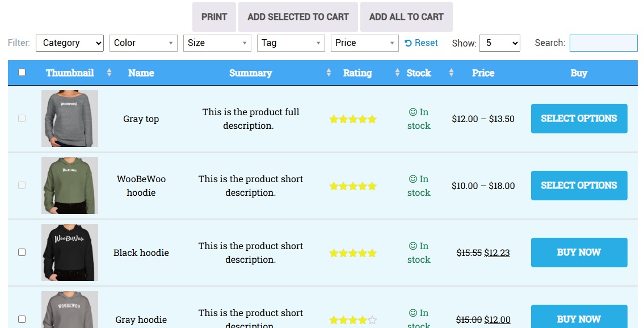Open the Gray top thumbnail image
The image size is (644, 328).
tap(70, 119)
